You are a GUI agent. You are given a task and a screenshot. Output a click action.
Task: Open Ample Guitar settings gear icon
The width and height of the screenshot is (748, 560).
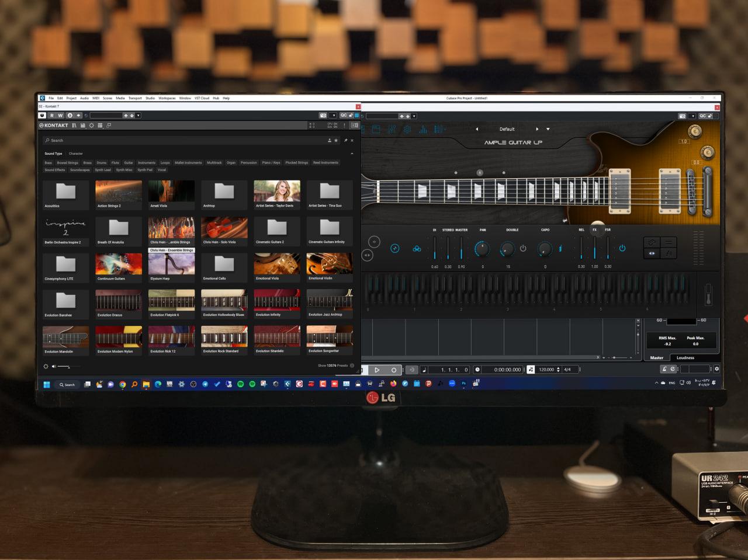coord(407,130)
